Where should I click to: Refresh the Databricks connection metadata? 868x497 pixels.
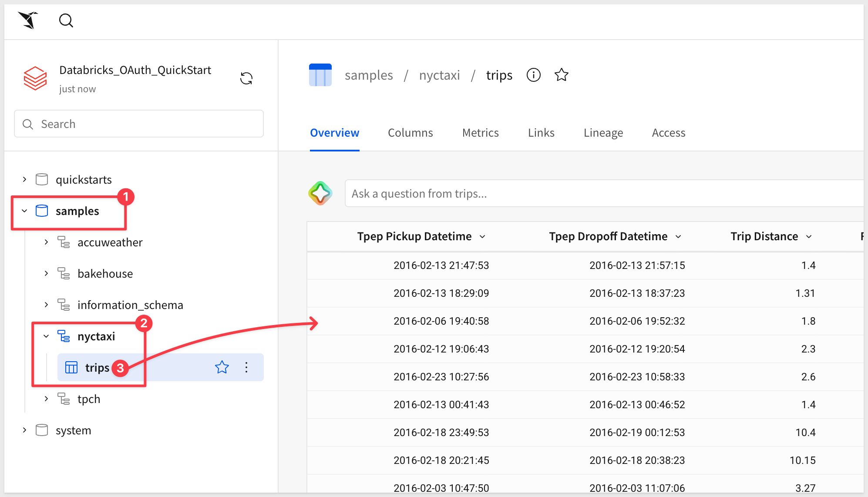[246, 78]
